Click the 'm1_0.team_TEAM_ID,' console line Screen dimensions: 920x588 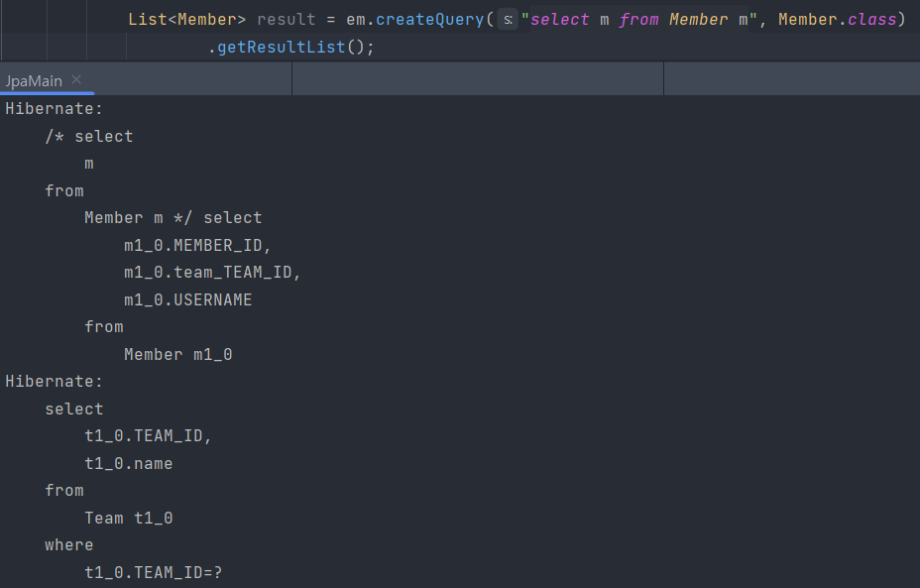click(x=212, y=273)
